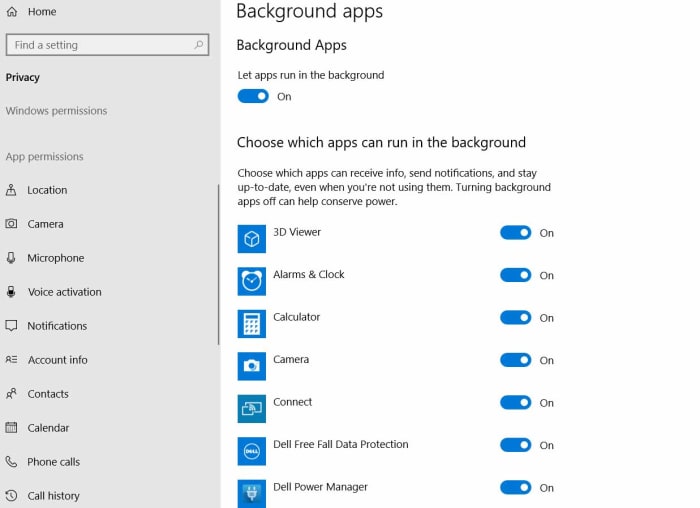700x508 pixels.
Task: Click the Calculator app icon
Action: tap(252, 324)
